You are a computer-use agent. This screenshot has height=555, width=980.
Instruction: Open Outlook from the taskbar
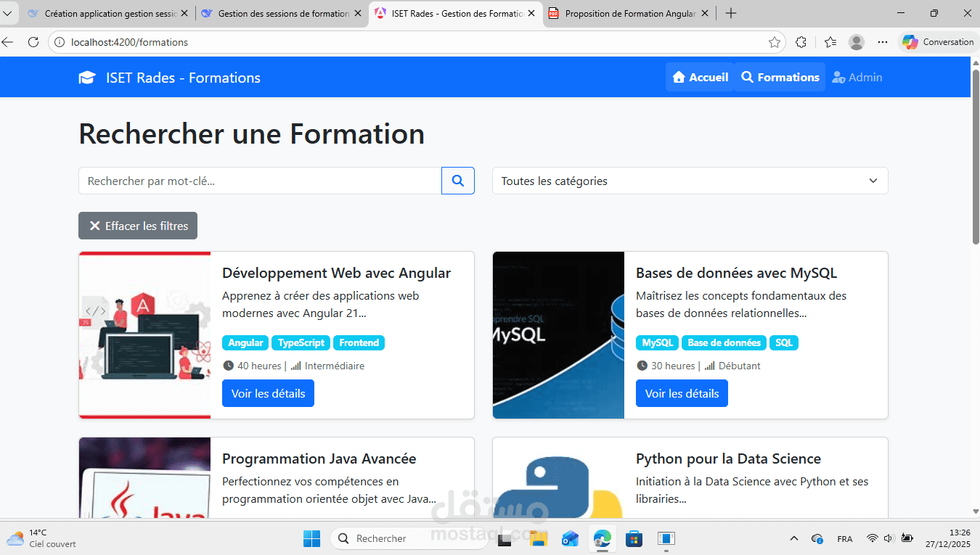click(570, 538)
